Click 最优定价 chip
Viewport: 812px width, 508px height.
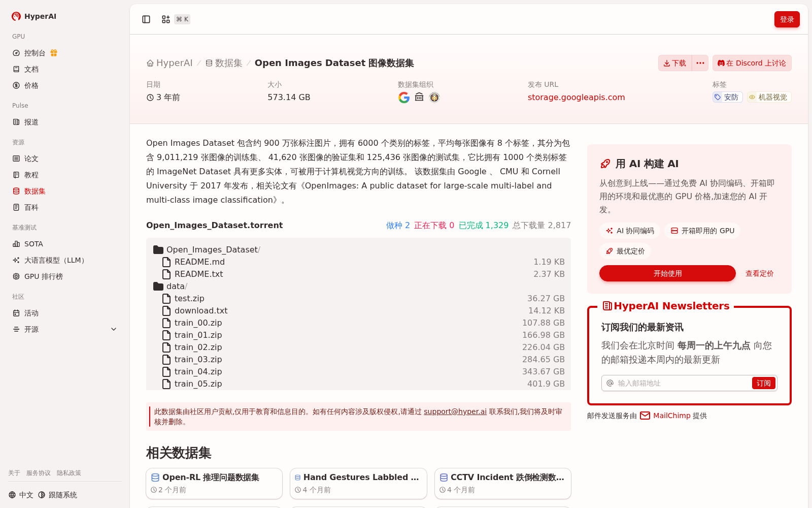[x=625, y=251]
